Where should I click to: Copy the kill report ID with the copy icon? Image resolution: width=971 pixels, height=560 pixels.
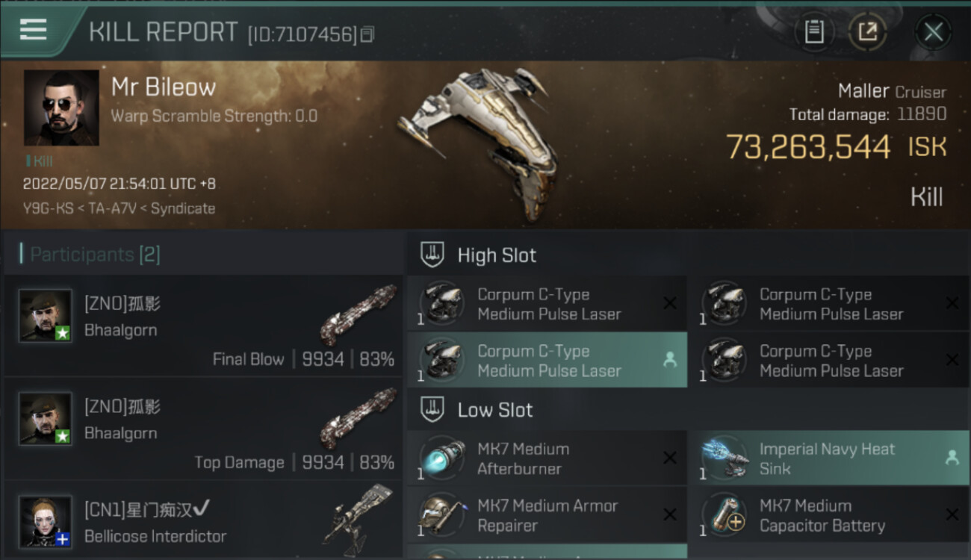(x=367, y=34)
